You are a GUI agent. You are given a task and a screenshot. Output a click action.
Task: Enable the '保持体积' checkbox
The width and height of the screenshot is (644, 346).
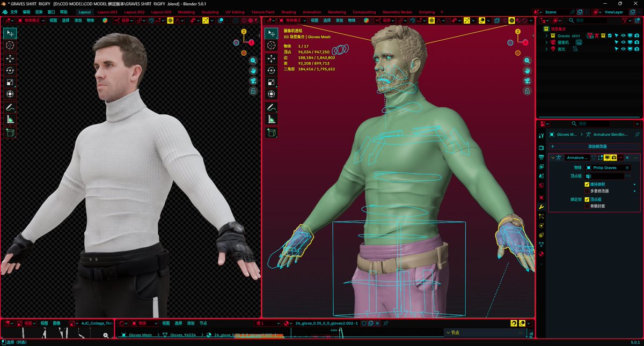pyautogui.click(x=587, y=185)
